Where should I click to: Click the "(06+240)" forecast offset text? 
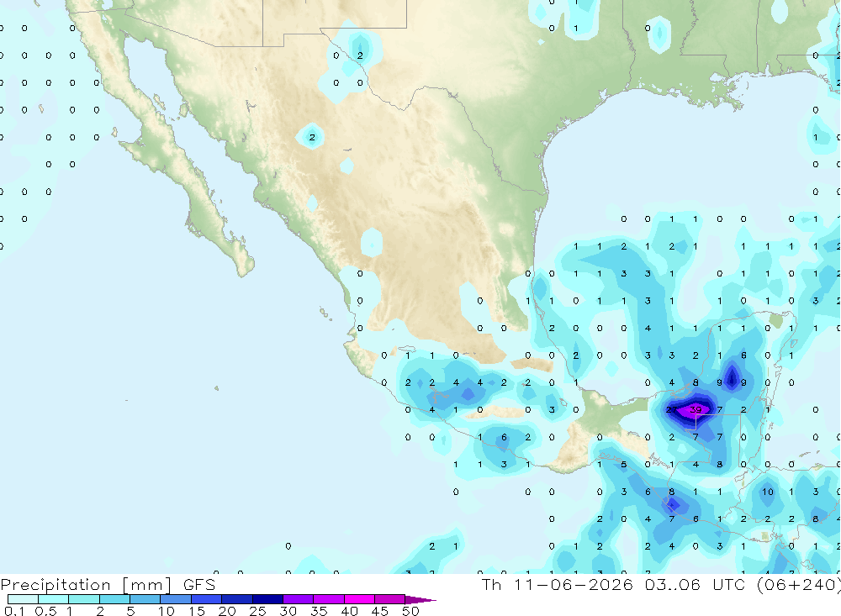(x=799, y=584)
